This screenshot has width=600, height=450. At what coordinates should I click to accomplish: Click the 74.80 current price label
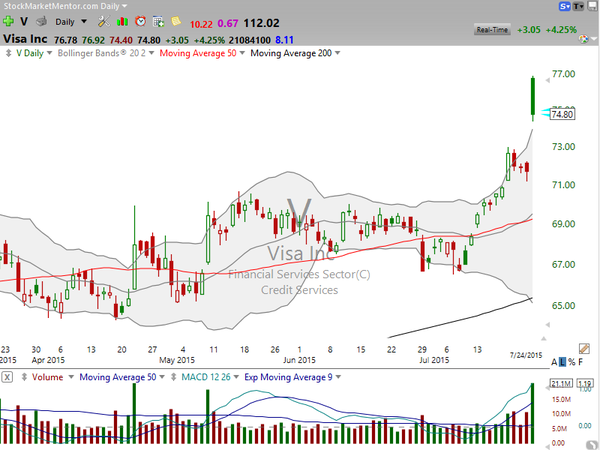click(562, 114)
